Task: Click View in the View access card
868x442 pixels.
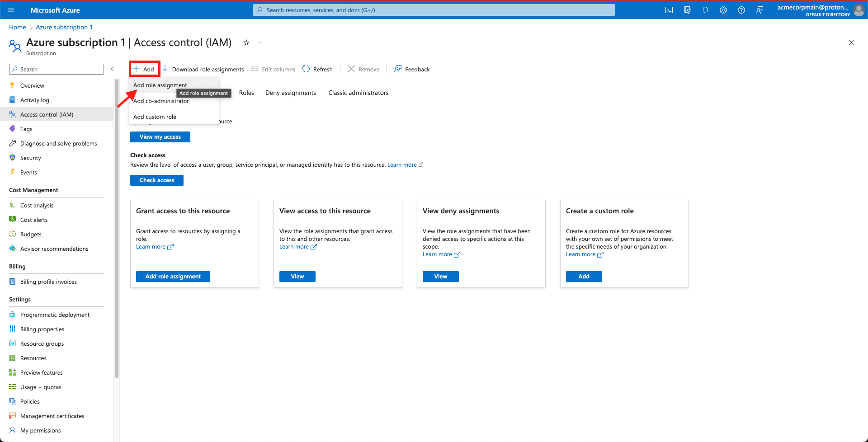Action: click(297, 277)
